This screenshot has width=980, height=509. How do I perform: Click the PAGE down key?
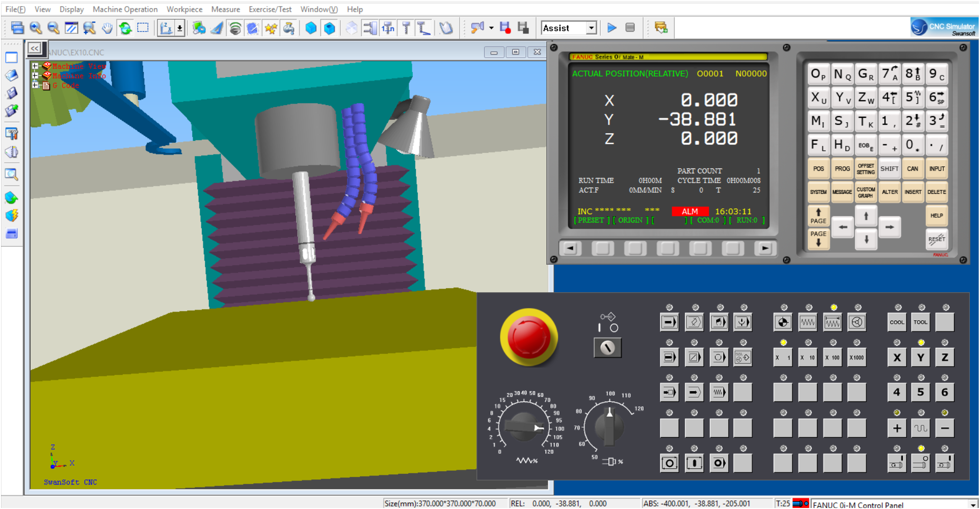(818, 239)
